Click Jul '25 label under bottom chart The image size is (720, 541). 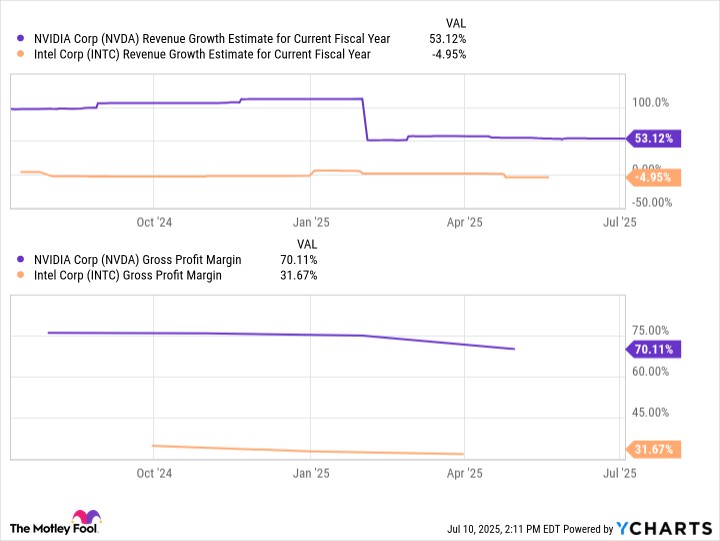pos(620,473)
